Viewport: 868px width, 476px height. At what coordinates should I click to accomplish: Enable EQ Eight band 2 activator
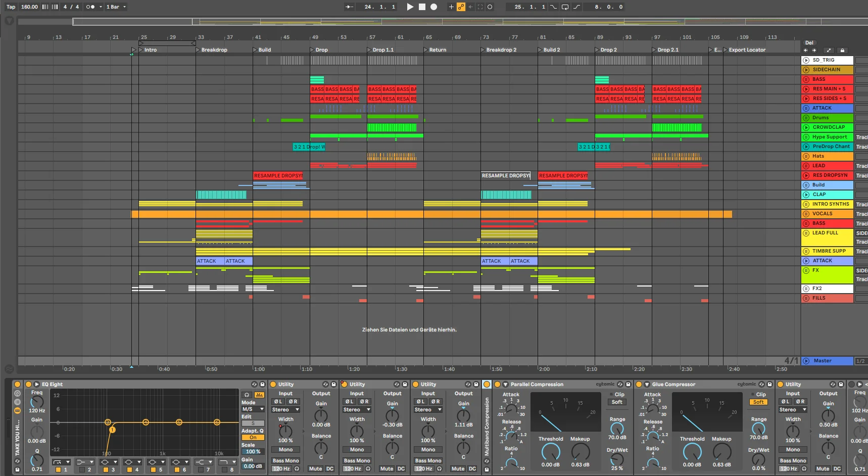coord(82,469)
